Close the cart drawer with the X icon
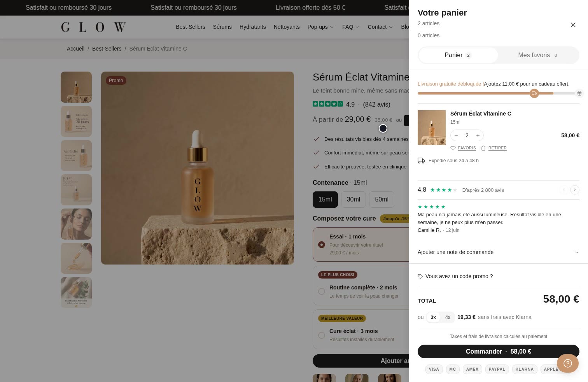The height and width of the screenshot is (382, 588). point(573,25)
